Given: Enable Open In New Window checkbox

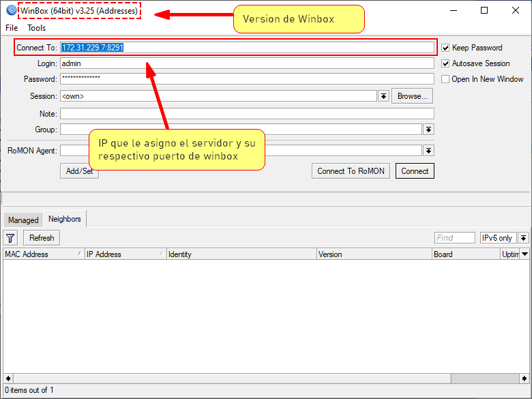Looking at the screenshot, I should pyautogui.click(x=445, y=79).
